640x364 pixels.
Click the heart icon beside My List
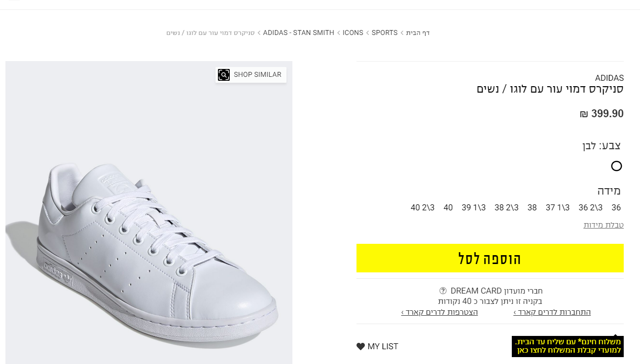tap(360, 346)
